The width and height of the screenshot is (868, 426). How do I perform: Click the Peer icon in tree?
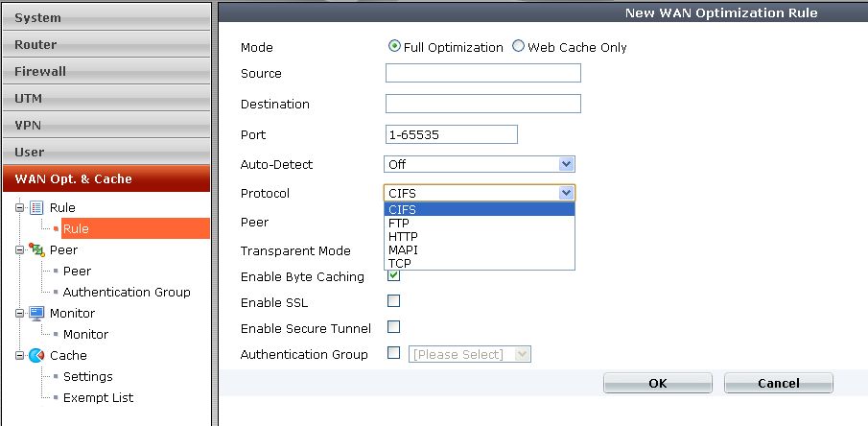pos(36,249)
